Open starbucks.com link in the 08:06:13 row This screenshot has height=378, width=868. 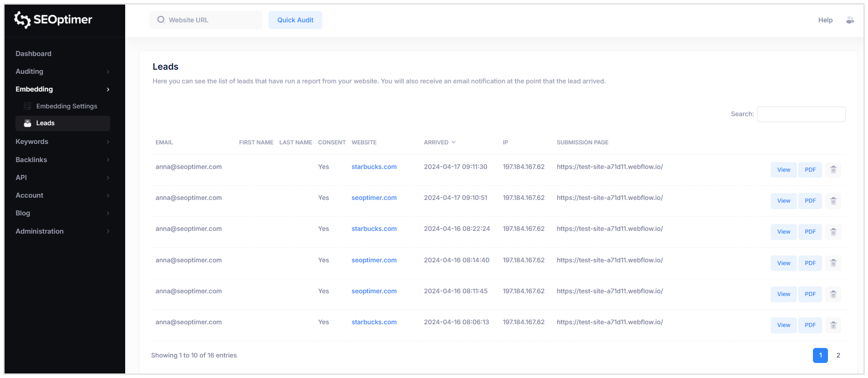click(x=374, y=322)
